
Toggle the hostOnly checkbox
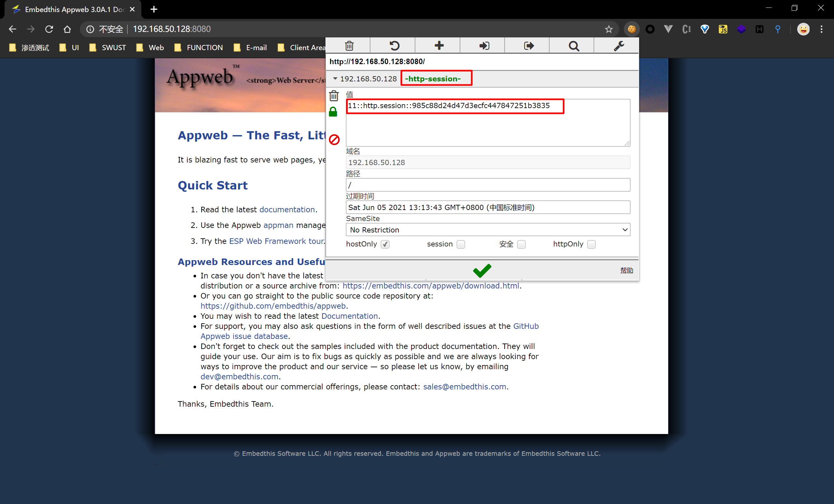[385, 244]
